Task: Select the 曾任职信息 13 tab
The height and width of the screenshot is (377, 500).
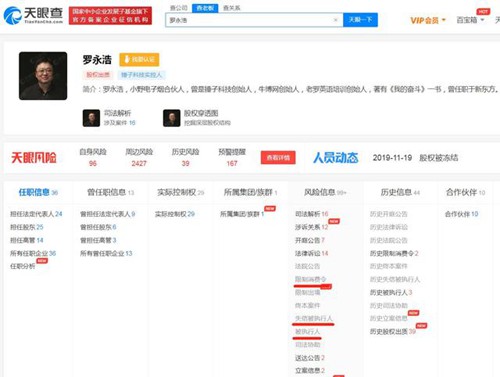Action: point(110,192)
